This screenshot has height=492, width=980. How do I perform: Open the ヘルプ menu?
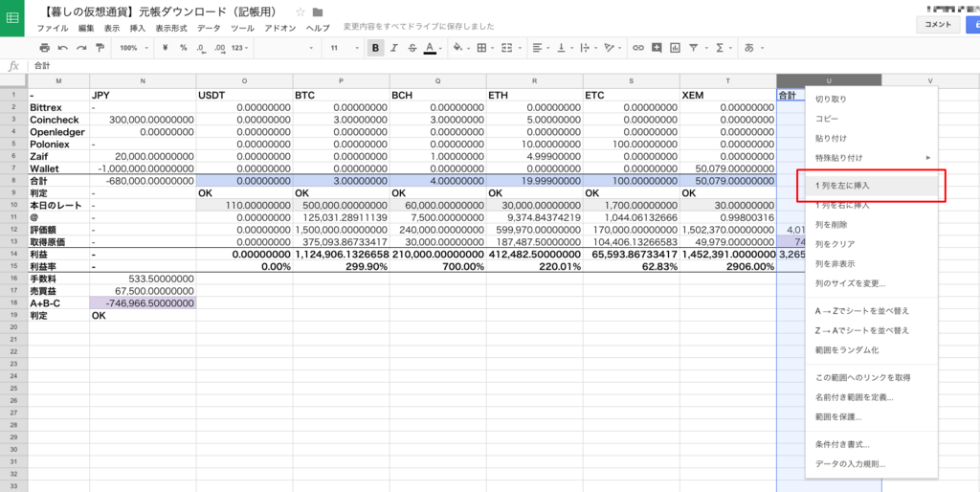pyautogui.click(x=318, y=28)
